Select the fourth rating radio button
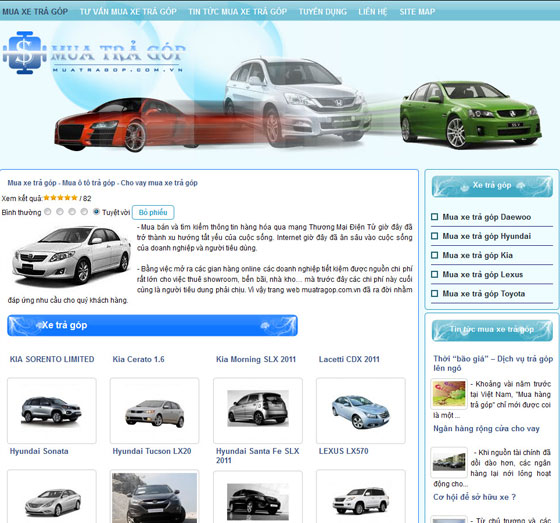 pyautogui.click(x=84, y=212)
